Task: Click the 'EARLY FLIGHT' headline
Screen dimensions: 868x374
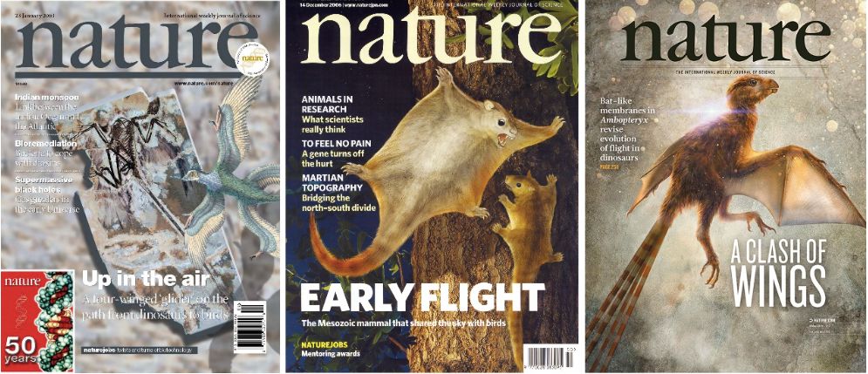Action: tap(423, 299)
